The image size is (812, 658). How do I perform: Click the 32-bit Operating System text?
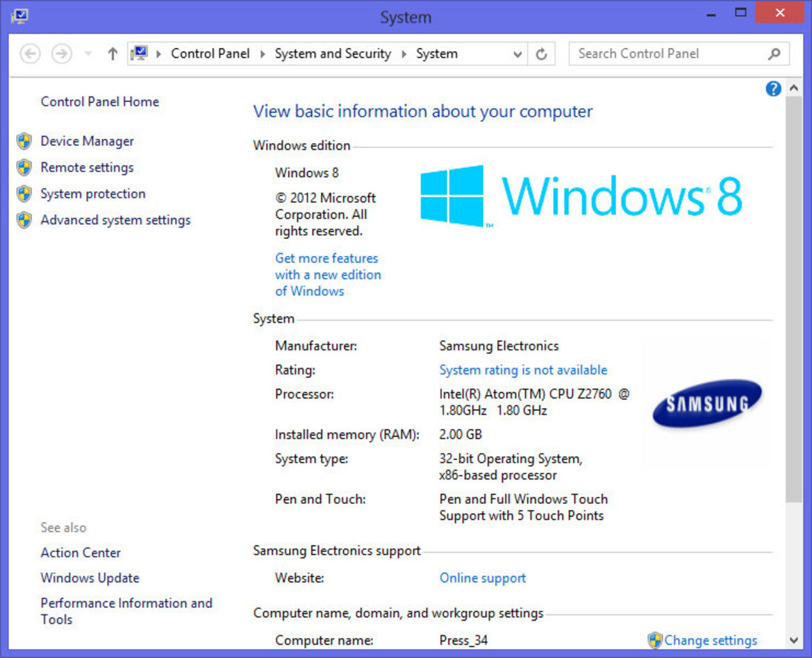511,467
